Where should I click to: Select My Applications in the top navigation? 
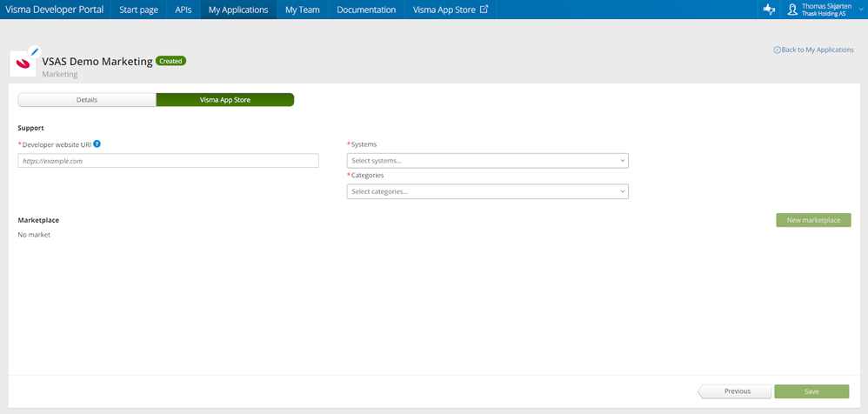click(x=238, y=10)
